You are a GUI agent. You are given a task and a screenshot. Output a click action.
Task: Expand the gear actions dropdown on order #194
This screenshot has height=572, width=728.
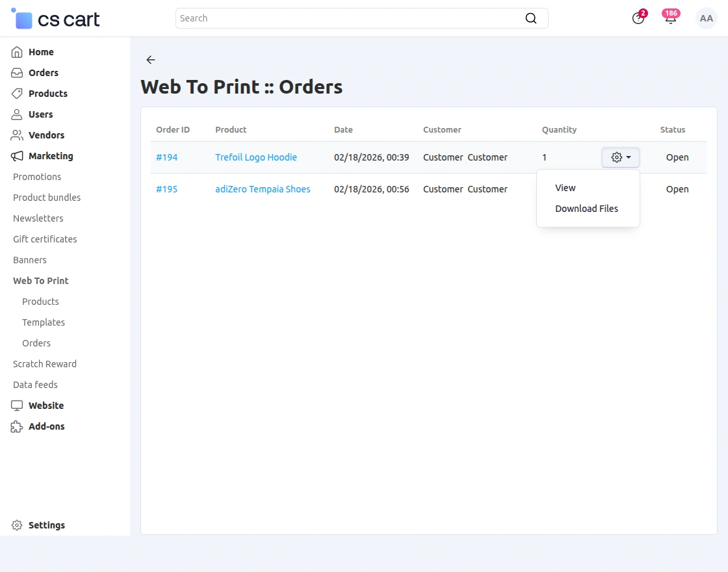619,157
